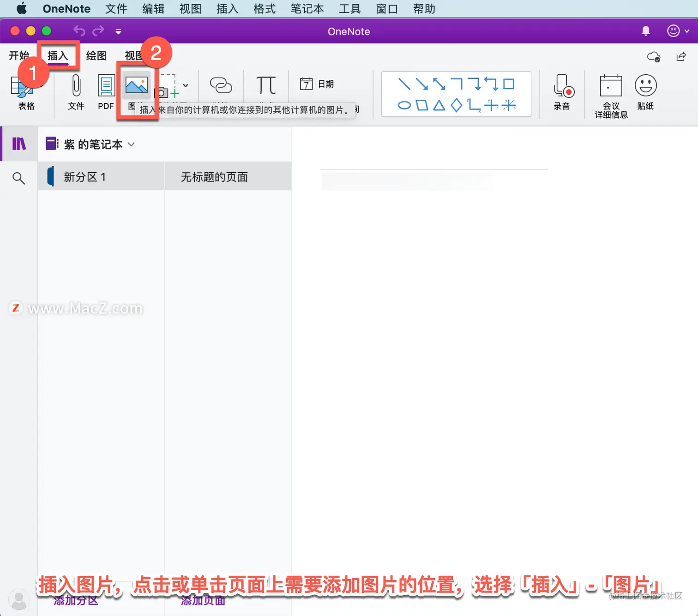The height and width of the screenshot is (616, 698).
Task: Open the screen clipping dropdown arrow
Action: tap(186, 85)
